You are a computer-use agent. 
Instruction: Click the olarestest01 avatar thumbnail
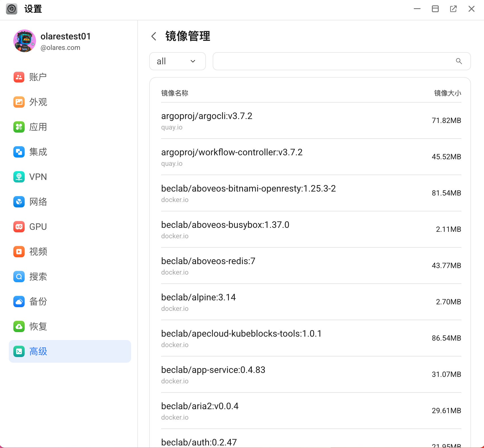tap(25, 41)
